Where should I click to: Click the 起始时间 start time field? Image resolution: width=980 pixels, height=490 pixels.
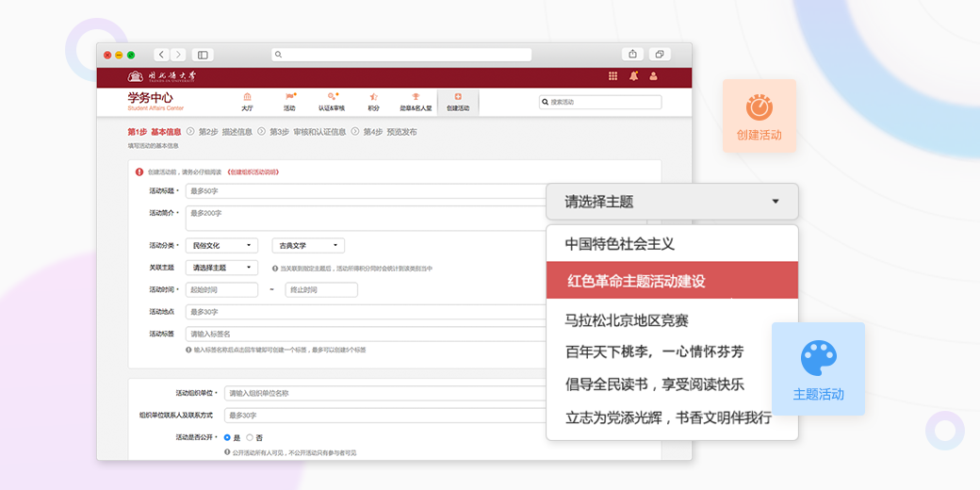tap(221, 290)
